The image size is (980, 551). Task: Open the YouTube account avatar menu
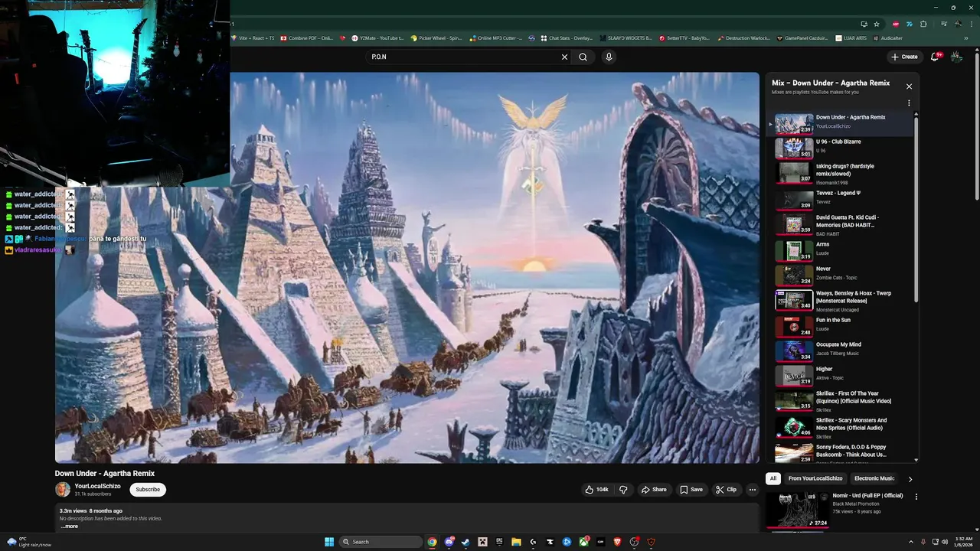(956, 57)
